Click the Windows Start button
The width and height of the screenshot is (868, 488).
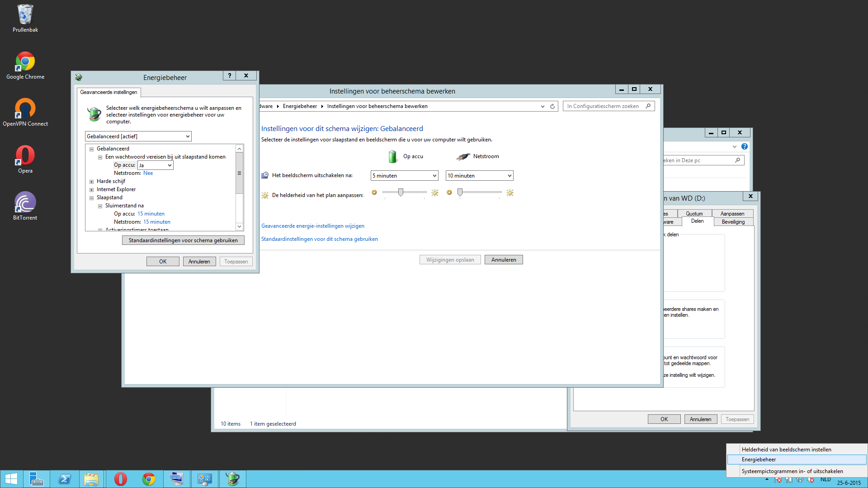(x=11, y=479)
